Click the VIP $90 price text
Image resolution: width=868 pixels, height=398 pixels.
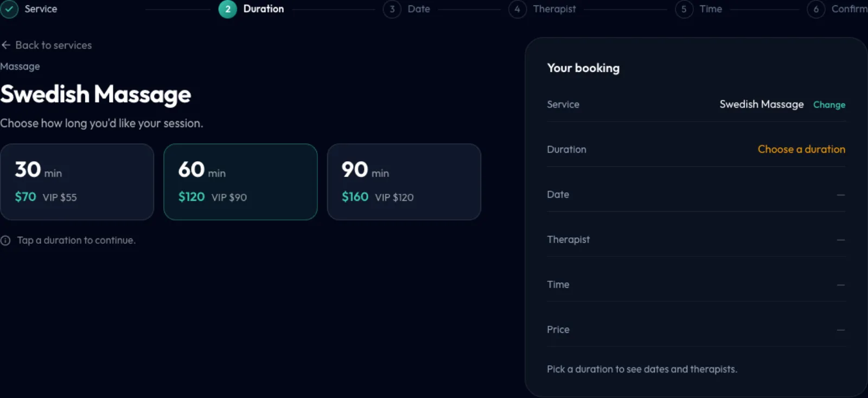coord(229,197)
